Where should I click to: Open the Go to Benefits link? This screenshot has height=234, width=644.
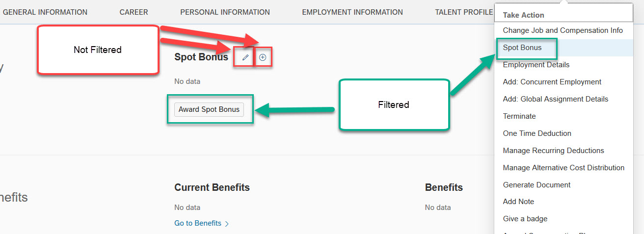(198, 223)
